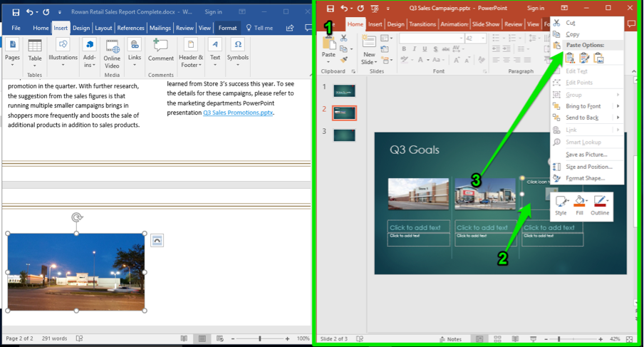Click the Online Video icon in Word
The image size is (644, 347).
click(112, 46)
